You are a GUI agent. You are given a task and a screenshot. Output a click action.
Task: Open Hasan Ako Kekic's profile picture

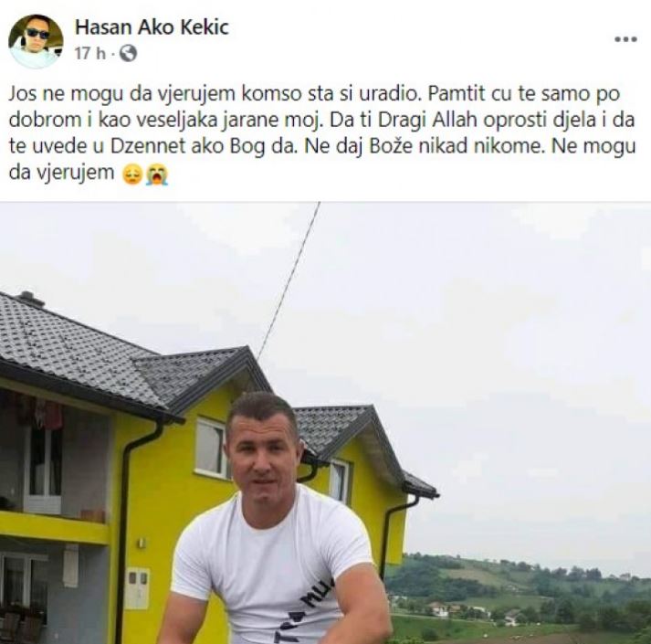click(36, 41)
